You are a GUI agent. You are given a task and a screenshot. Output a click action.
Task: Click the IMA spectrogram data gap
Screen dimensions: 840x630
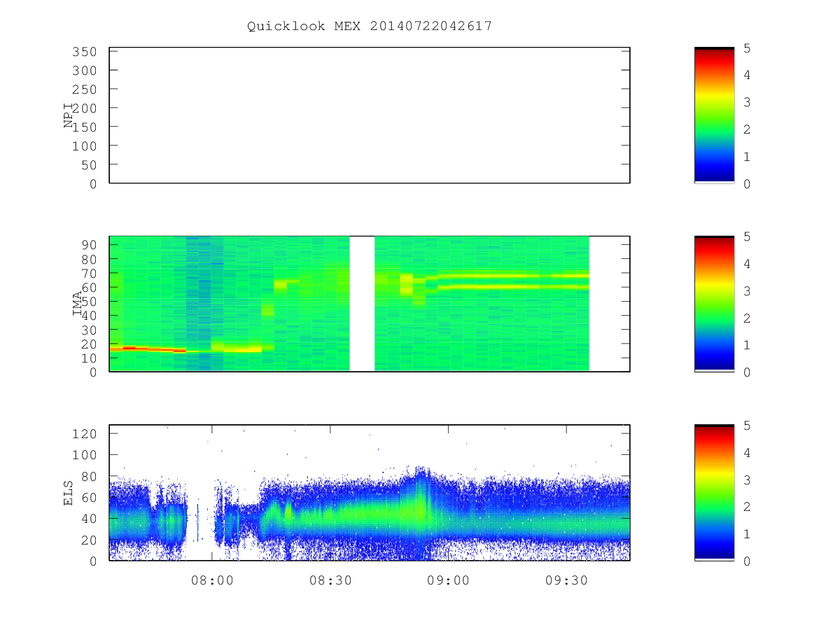tap(362, 304)
